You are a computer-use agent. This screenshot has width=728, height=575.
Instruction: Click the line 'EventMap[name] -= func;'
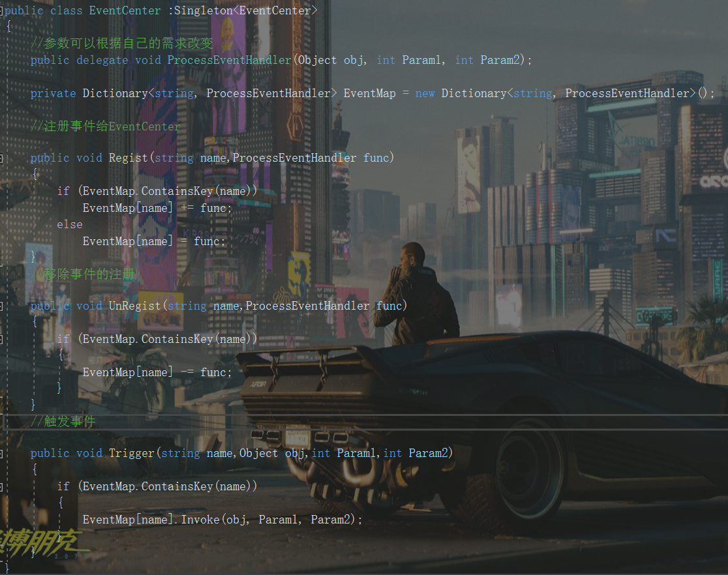coord(157,373)
